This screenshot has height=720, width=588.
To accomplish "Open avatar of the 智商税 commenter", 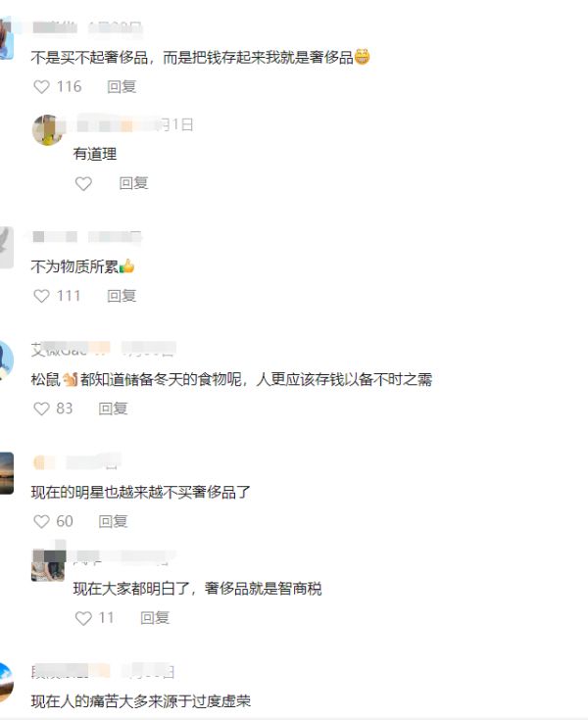I will pos(48,566).
